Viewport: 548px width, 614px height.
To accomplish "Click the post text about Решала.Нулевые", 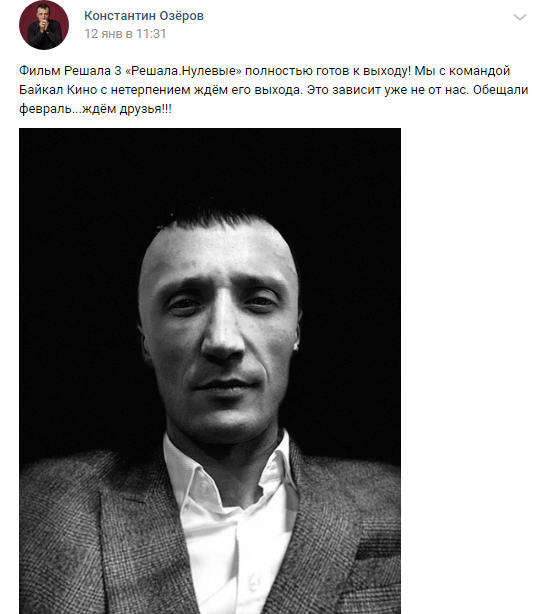I will [273, 90].
